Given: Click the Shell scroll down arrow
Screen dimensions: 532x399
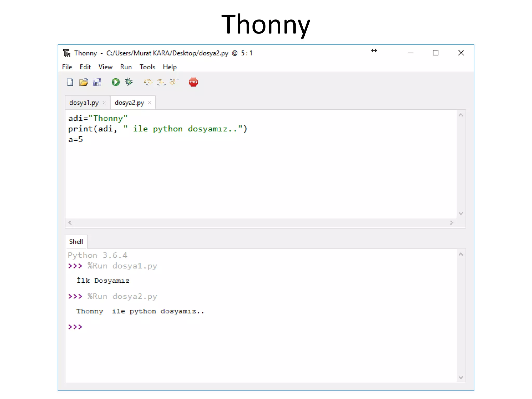Looking at the screenshot, I should point(461,377).
